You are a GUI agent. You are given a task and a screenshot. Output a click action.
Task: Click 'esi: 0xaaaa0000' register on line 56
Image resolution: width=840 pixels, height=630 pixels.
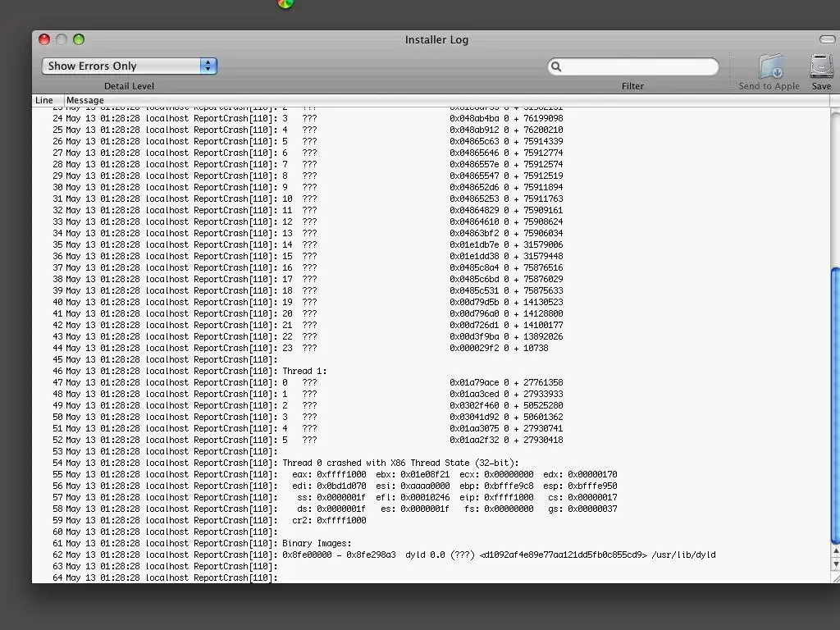coord(413,486)
